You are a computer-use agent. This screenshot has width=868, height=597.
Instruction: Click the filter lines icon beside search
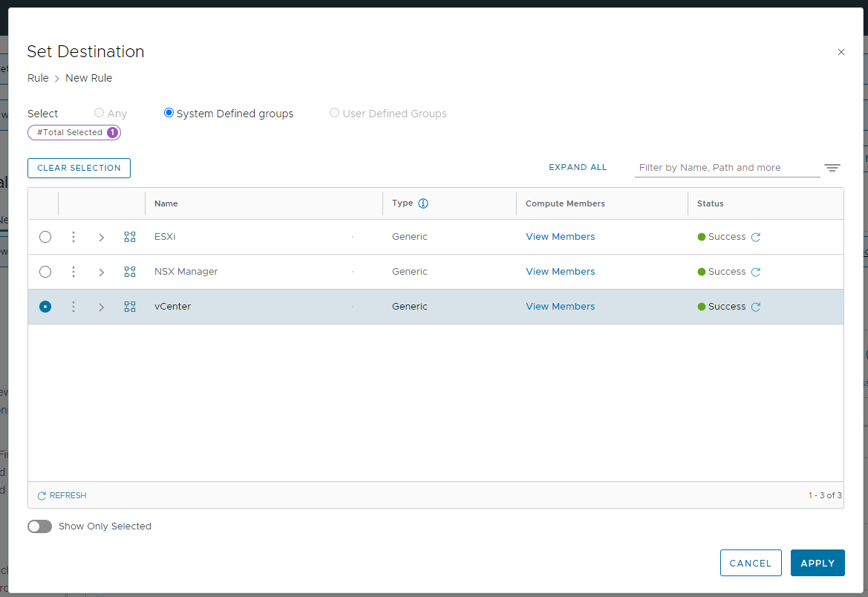832,168
